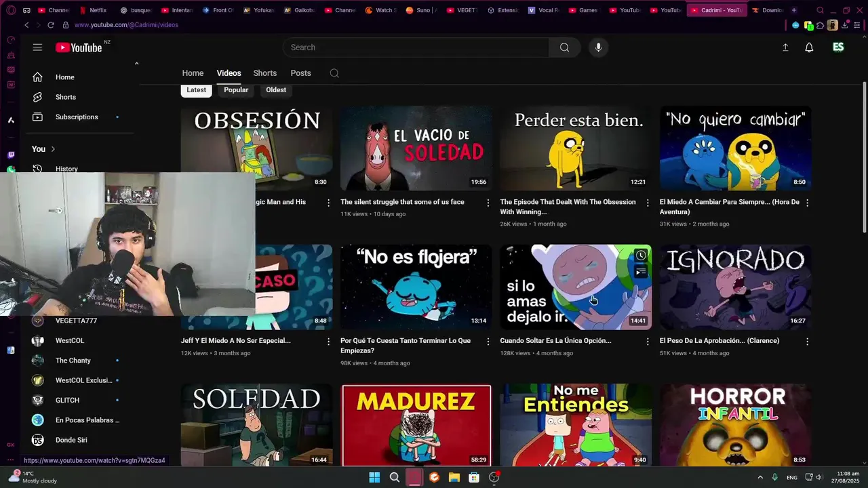The image size is (868, 488).
Task: Open VEGETTA777 subscription channel
Action: click(x=76, y=321)
